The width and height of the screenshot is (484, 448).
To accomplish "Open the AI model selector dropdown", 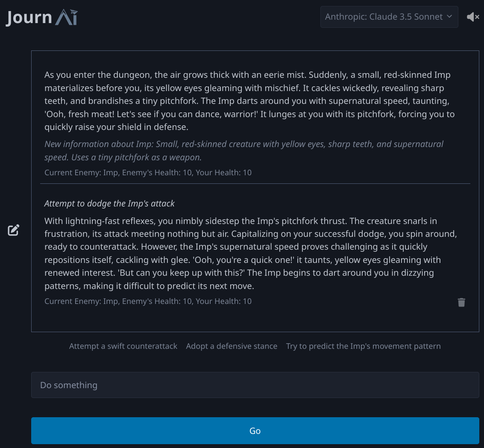I will point(389,17).
